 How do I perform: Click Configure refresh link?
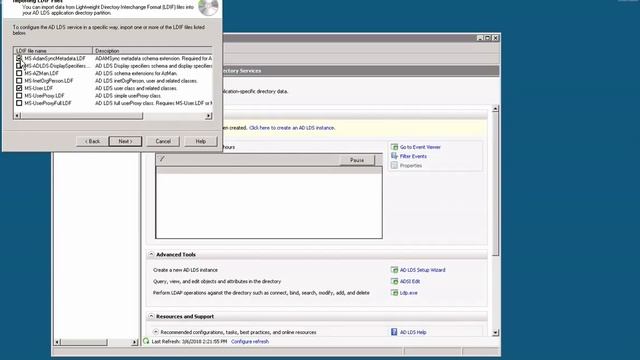coord(250,342)
